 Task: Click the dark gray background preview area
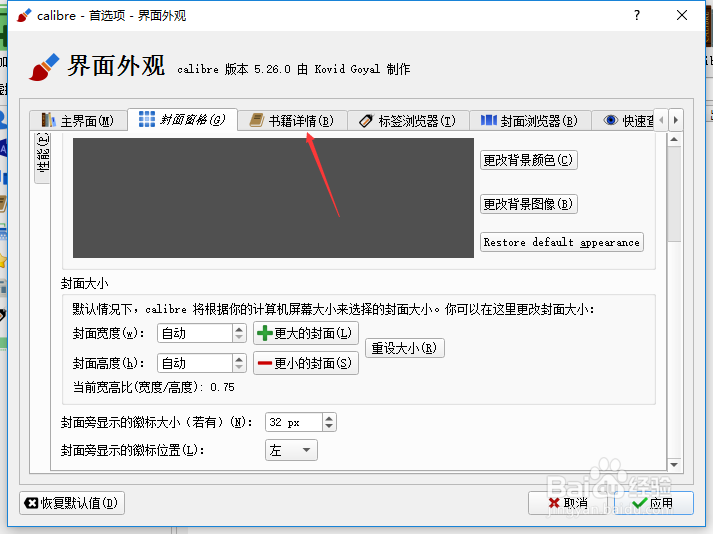click(x=273, y=198)
